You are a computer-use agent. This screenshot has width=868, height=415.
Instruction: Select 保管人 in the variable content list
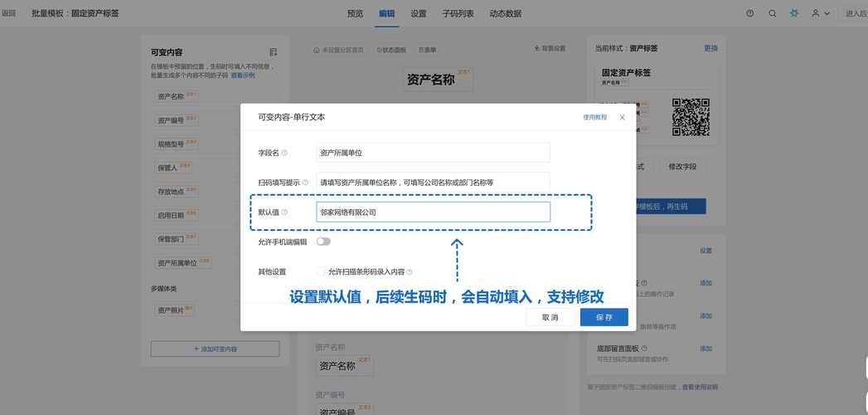172,168
